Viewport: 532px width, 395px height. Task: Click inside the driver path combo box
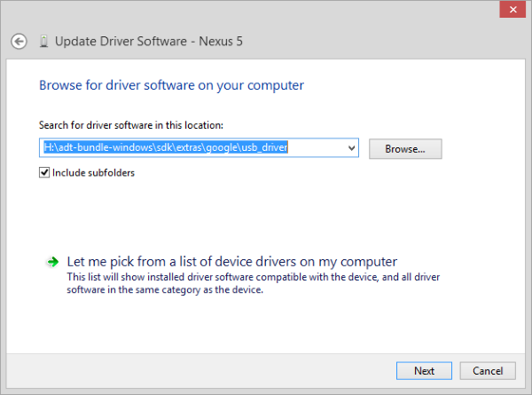point(199,147)
